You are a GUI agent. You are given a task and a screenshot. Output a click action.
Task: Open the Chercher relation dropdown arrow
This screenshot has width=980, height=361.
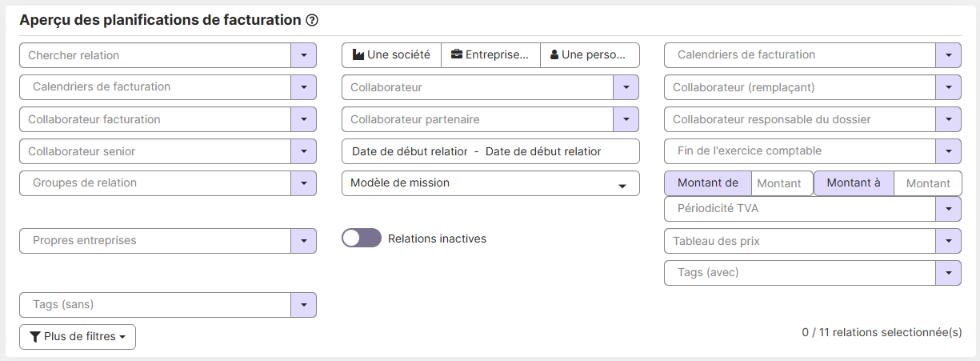[x=303, y=55]
